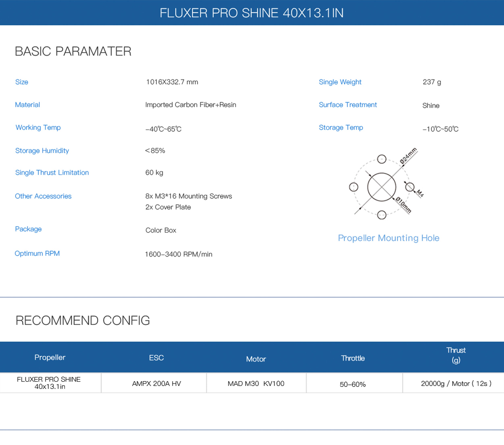Select Single Thrust Limitation label
This screenshot has height=445, width=504.
[x=52, y=172]
